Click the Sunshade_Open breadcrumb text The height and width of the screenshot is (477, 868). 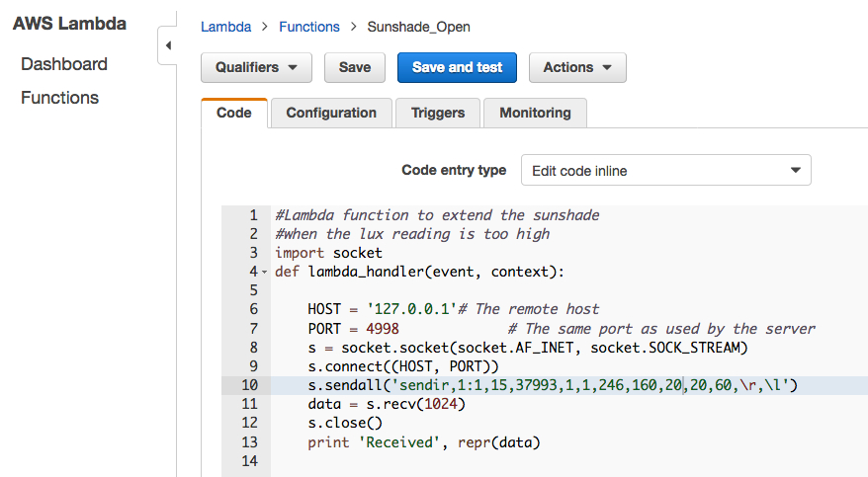tap(418, 27)
